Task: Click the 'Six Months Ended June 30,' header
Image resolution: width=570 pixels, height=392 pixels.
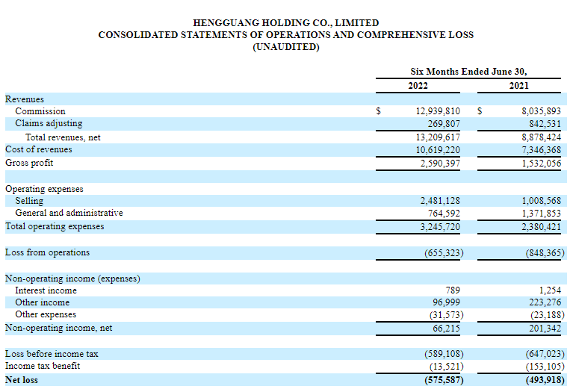Action: point(468,71)
